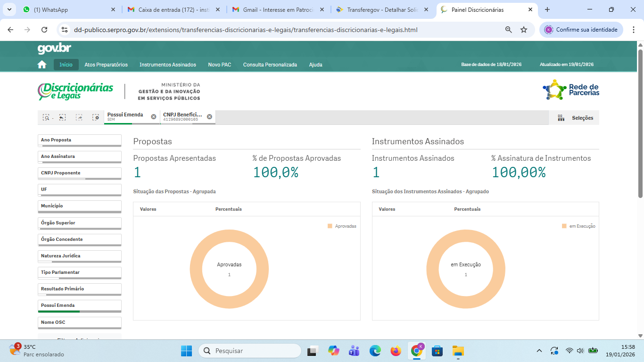The image size is (644, 362).
Task: Go to Novo PAC menu
Action: click(x=219, y=65)
